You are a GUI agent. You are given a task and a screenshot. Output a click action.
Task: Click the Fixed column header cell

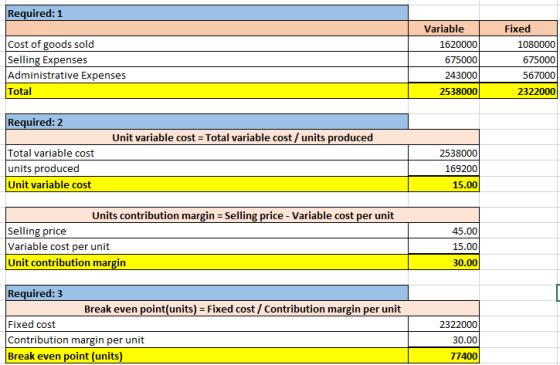(518, 29)
